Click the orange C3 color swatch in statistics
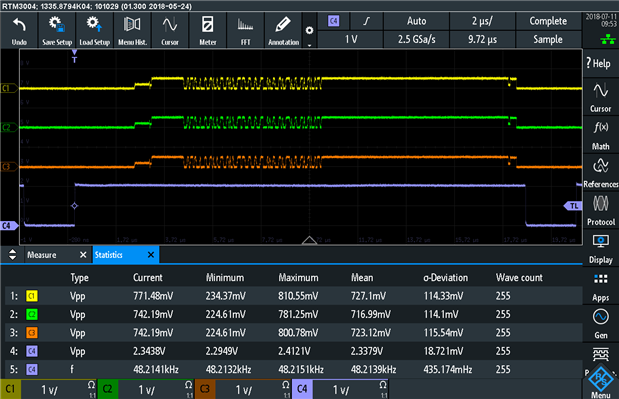The height and width of the screenshot is (399, 619). (32, 333)
